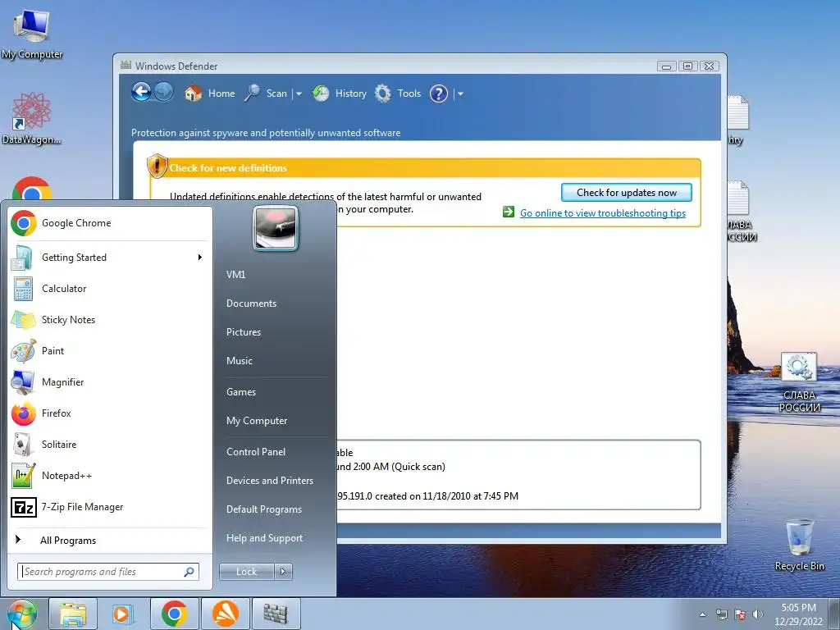Click the network icon in system tray

(x=722, y=614)
